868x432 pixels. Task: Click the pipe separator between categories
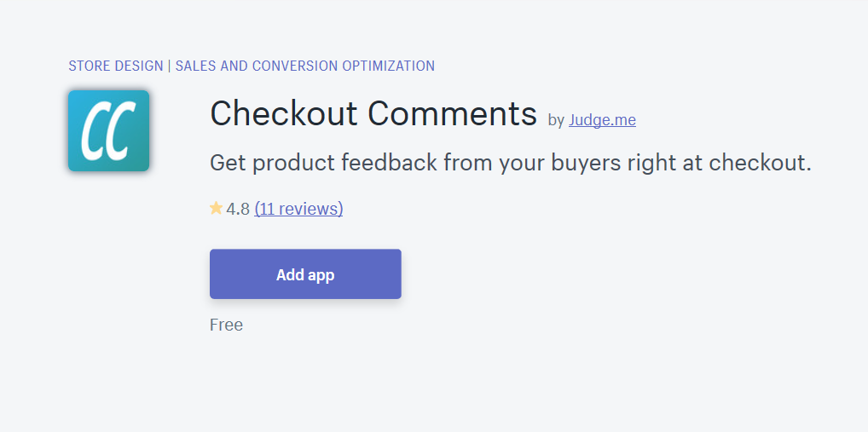click(170, 66)
